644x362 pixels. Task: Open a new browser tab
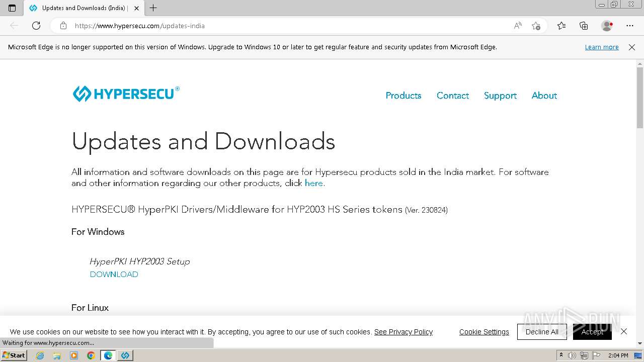pos(153,8)
